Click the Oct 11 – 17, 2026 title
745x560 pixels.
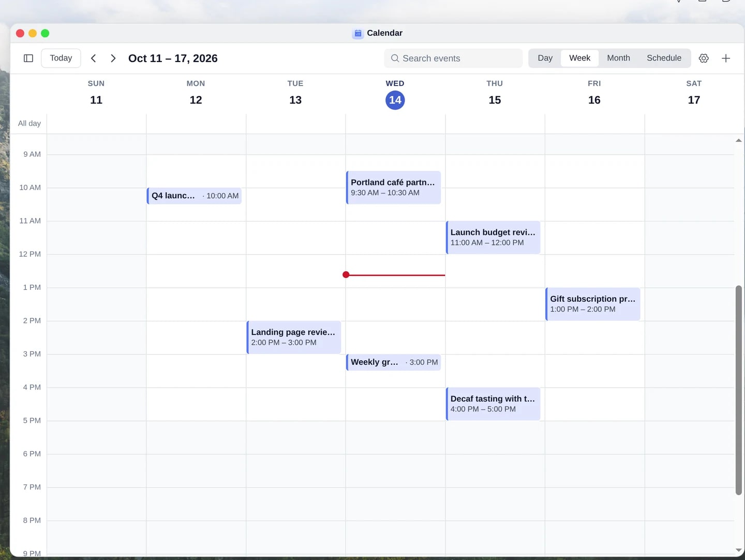[x=173, y=58]
